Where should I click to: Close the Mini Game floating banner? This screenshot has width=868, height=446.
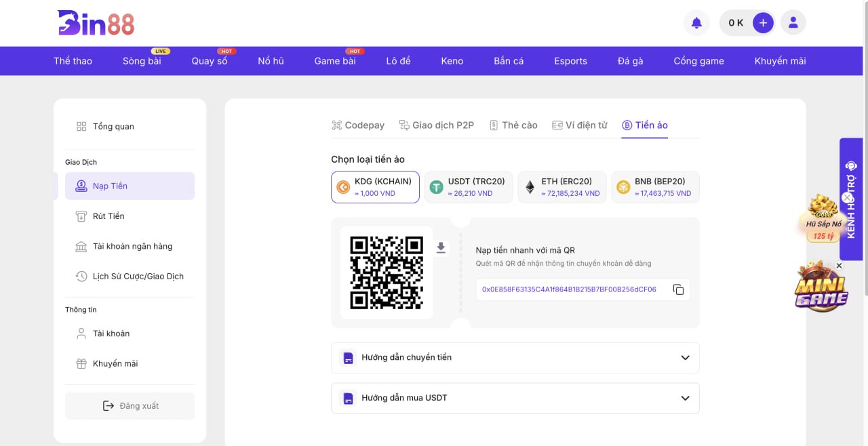pyautogui.click(x=839, y=266)
